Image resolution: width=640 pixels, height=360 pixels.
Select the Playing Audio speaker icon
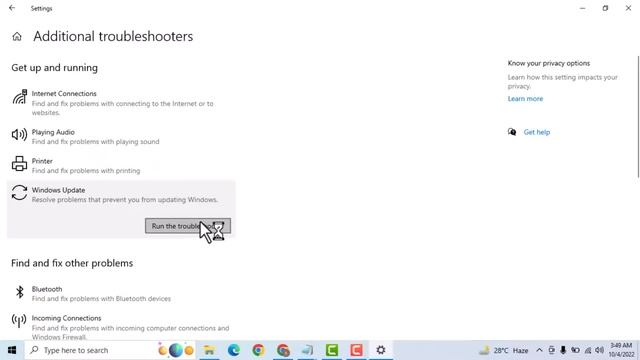click(x=19, y=134)
